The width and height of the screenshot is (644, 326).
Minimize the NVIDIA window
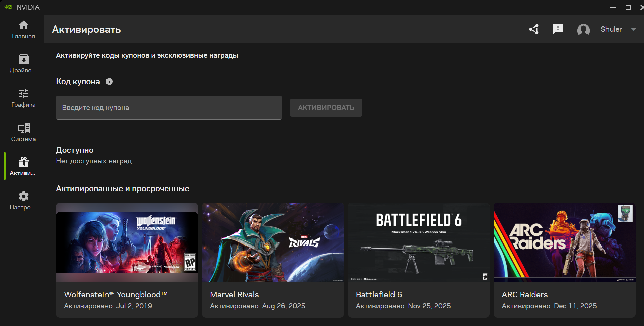pyautogui.click(x=613, y=7)
